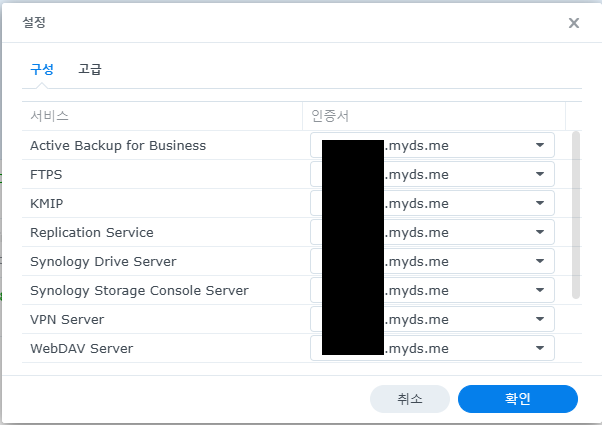Click the 서비스 column header
This screenshot has width=602, height=425.
click(162, 116)
